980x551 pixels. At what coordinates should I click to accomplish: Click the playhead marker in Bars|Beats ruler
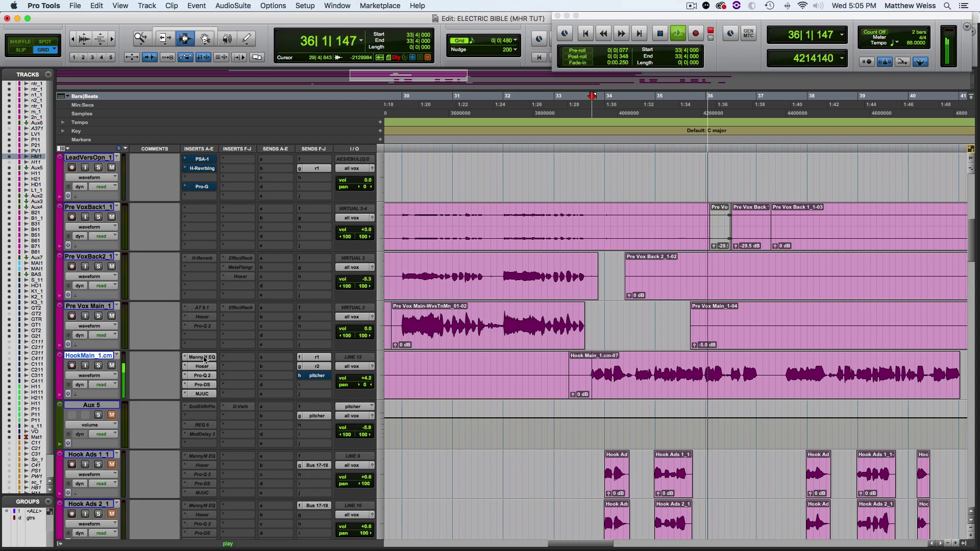(592, 95)
